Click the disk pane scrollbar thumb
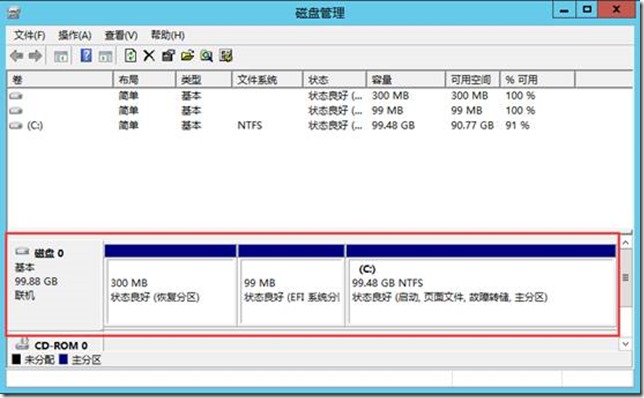Viewport: 644px width, 398px height. click(626, 278)
